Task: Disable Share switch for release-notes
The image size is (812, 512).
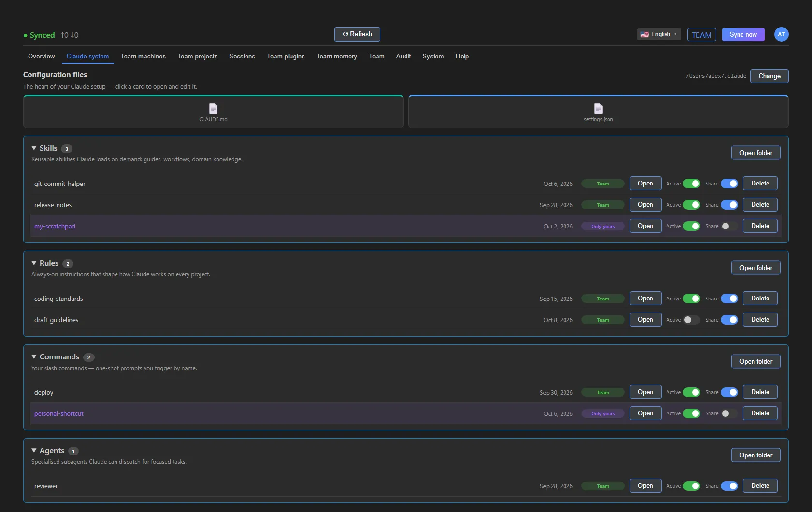Action: 729,205
